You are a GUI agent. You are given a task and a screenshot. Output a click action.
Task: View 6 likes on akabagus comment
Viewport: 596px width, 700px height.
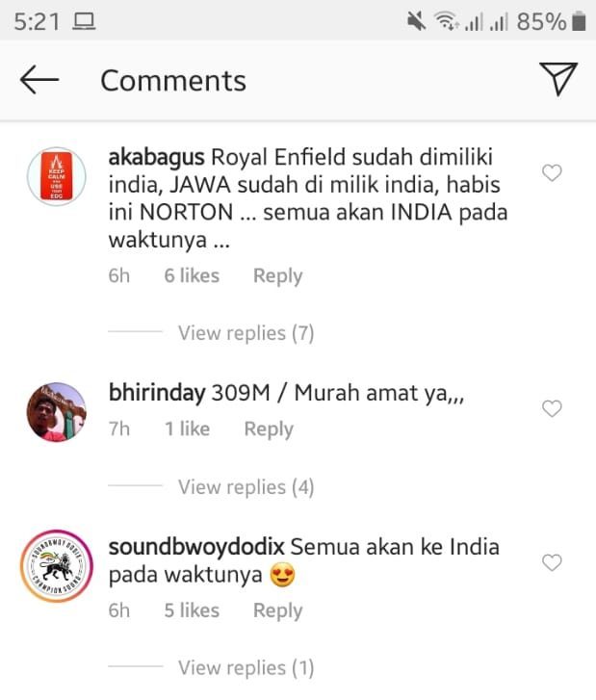(x=192, y=276)
